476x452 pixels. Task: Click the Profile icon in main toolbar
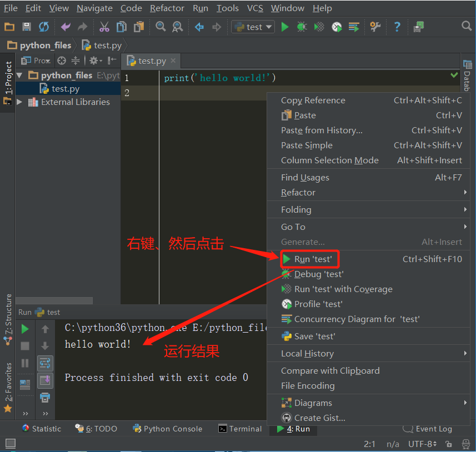(x=337, y=27)
